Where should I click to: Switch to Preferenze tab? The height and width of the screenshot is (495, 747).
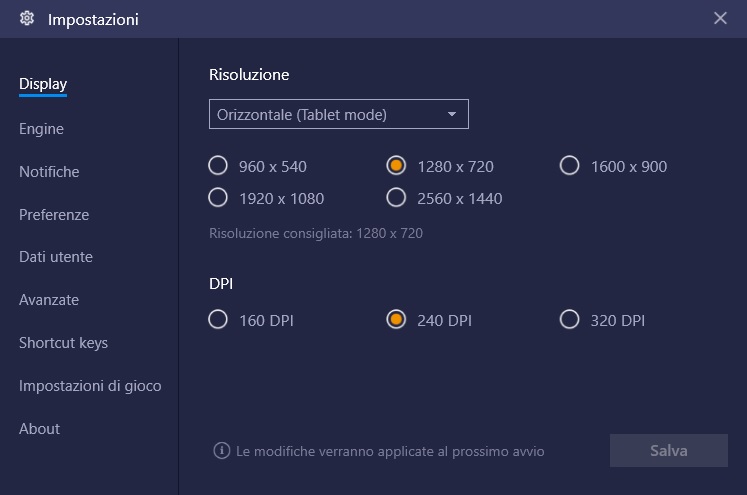pyautogui.click(x=54, y=215)
